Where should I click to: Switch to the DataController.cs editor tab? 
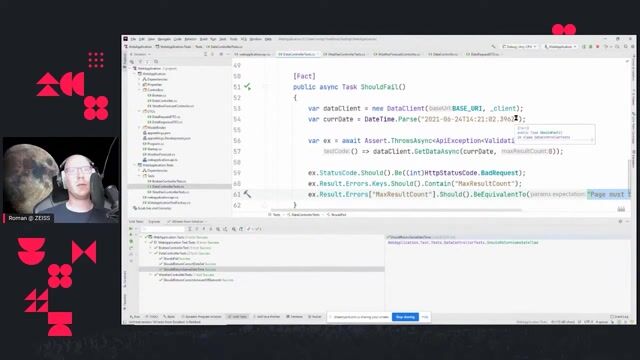[x=443, y=54]
